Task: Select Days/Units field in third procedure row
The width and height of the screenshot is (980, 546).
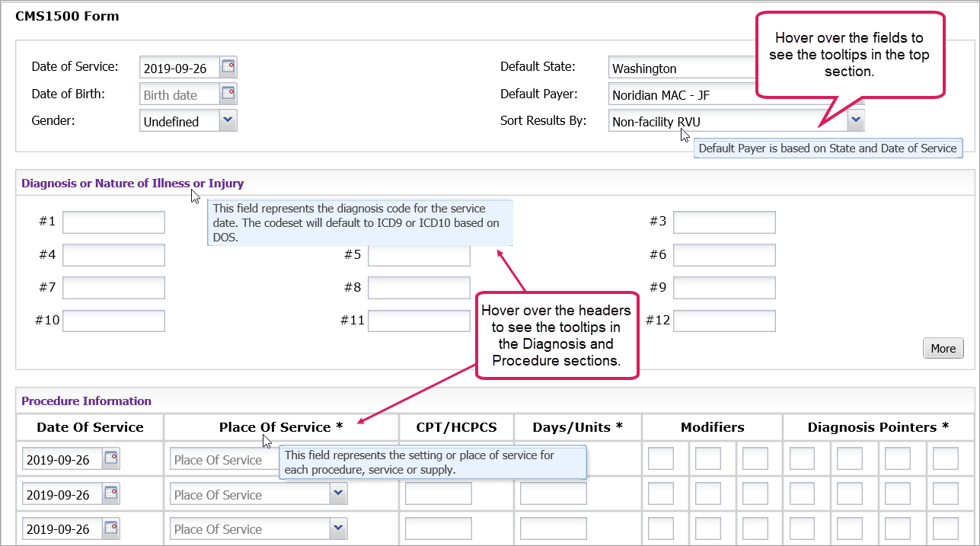Action: pyautogui.click(x=553, y=528)
